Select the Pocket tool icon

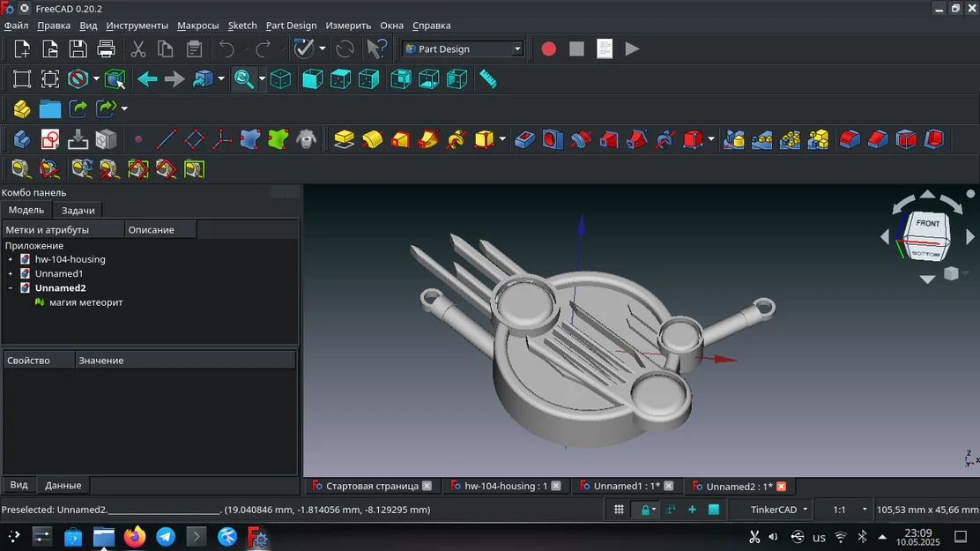(x=524, y=138)
